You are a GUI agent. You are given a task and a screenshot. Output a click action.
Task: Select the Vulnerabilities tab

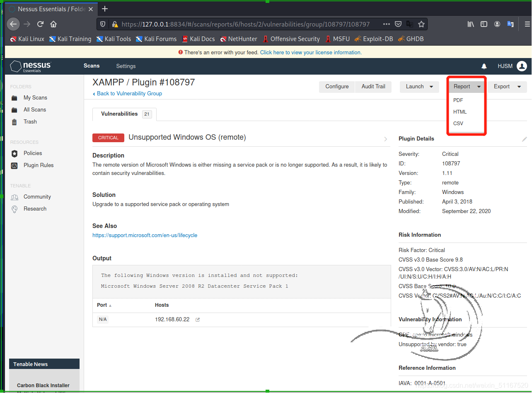coord(124,114)
